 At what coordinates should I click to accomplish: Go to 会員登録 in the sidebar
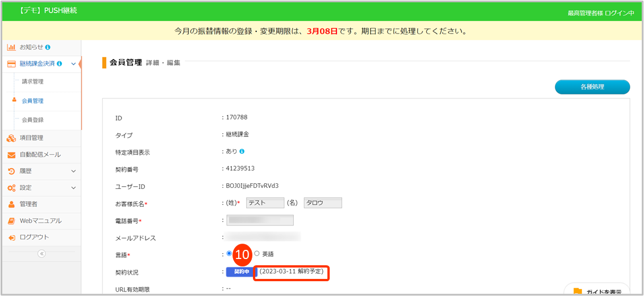click(x=32, y=120)
